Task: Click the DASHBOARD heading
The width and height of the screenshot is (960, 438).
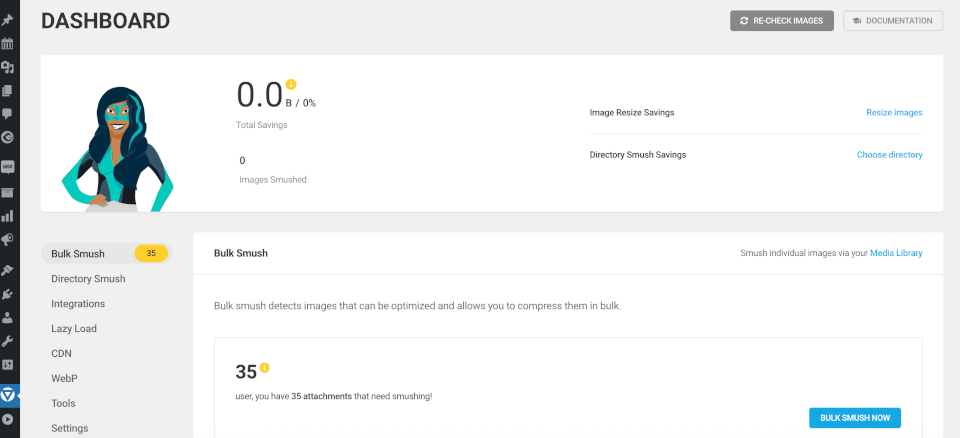Action: click(x=105, y=21)
